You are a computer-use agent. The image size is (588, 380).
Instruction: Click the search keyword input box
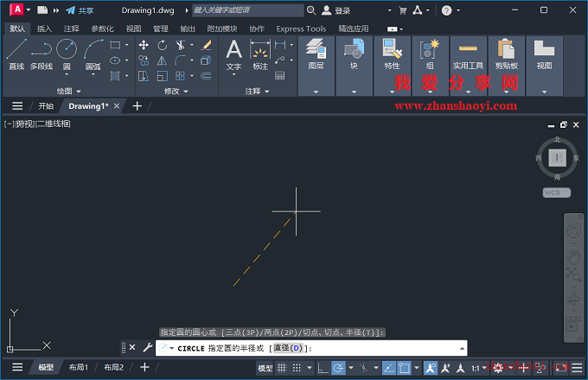[x=248, y=10]
